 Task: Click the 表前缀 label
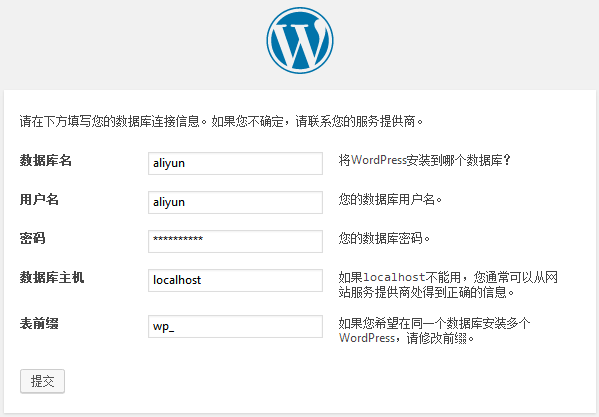coord(39,323)
